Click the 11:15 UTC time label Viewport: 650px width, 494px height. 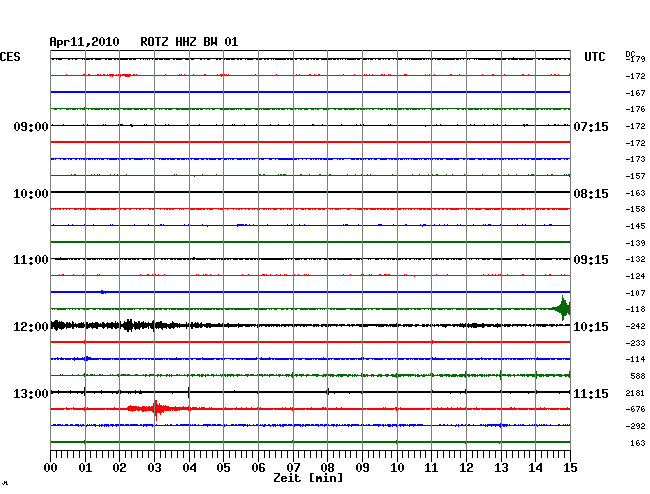(591, 393)
